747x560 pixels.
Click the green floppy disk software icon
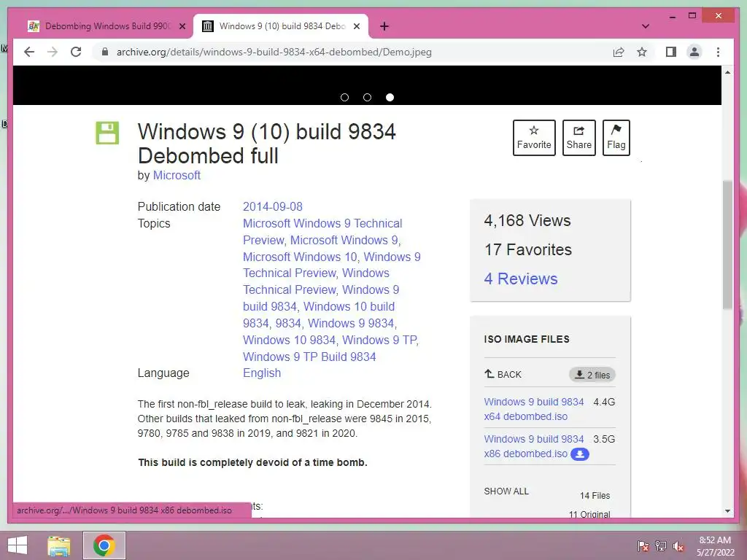(107, 133)
